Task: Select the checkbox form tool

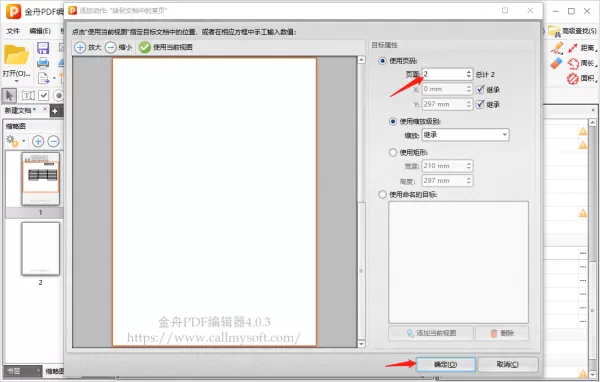Action: [x=44, y=95]
